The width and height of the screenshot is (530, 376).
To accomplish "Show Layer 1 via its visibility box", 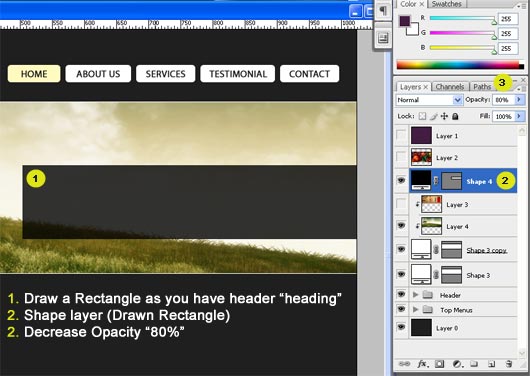I will 401,135.
